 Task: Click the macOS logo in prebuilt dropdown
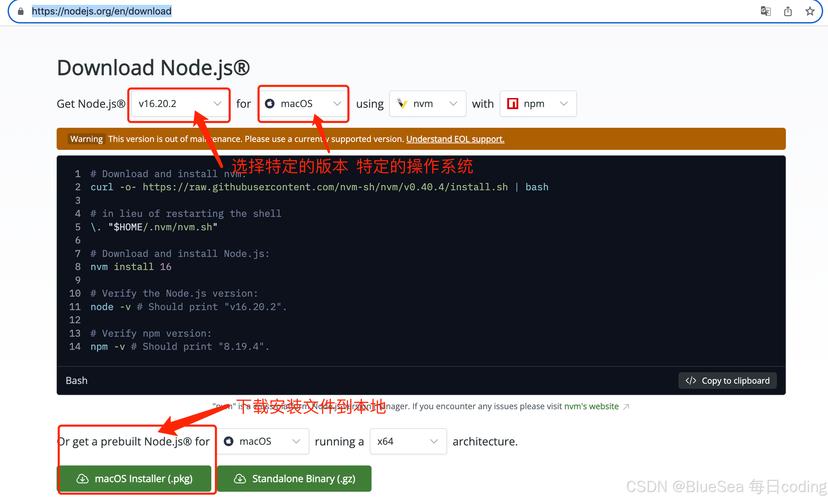click(x=229, y=441)
